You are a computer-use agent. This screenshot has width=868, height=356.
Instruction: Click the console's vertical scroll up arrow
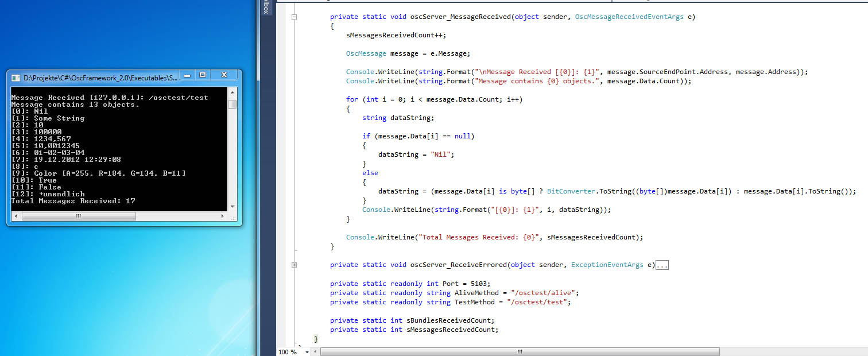(232, 91)
